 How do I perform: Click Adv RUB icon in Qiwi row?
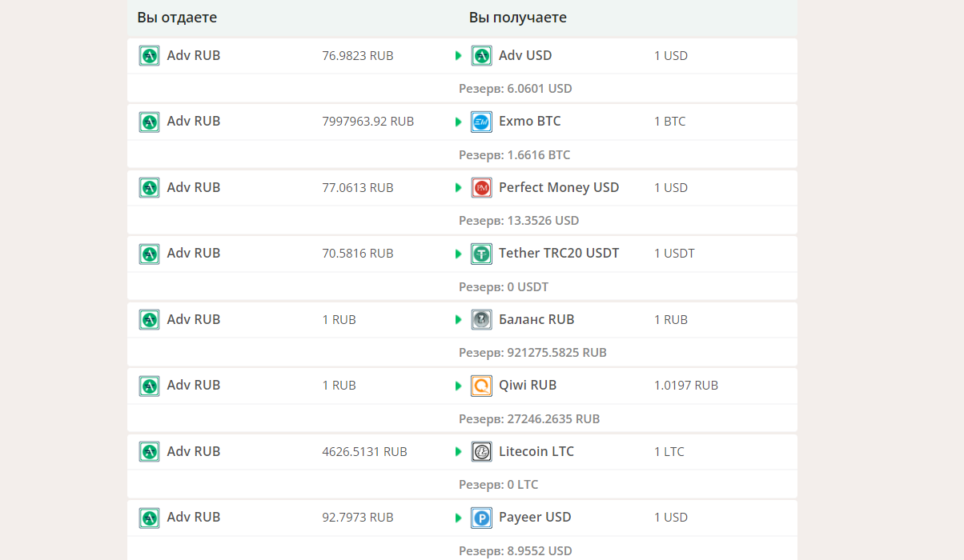(149, 386)
